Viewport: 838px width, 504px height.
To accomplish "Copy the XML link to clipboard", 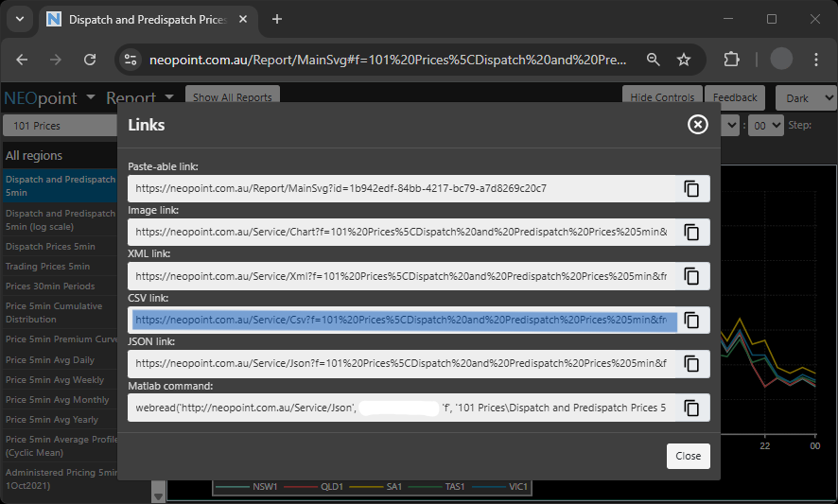I will point(691,276).
